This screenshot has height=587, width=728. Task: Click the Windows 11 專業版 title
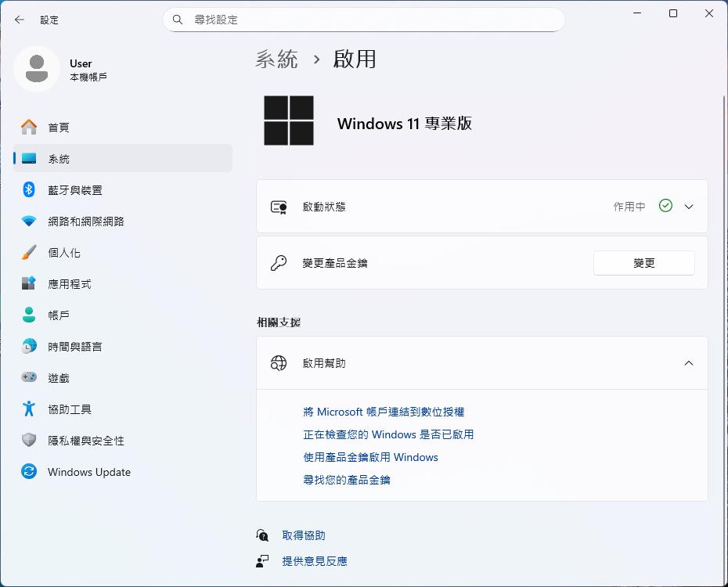(405, 124)
